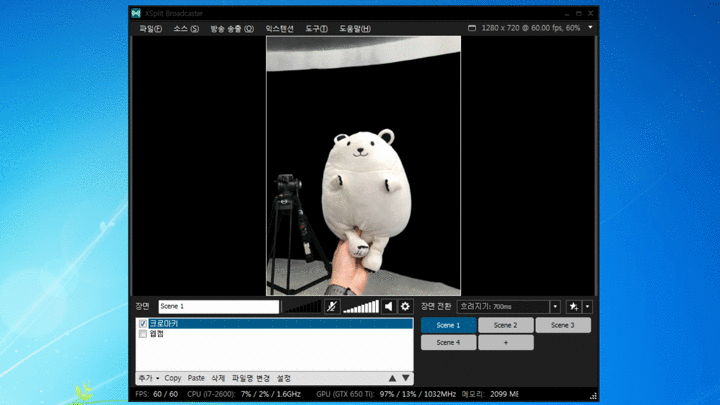Click the add transition star icon
The height and width of the screenshot is (405, 720).
click(x=574, y=307)
